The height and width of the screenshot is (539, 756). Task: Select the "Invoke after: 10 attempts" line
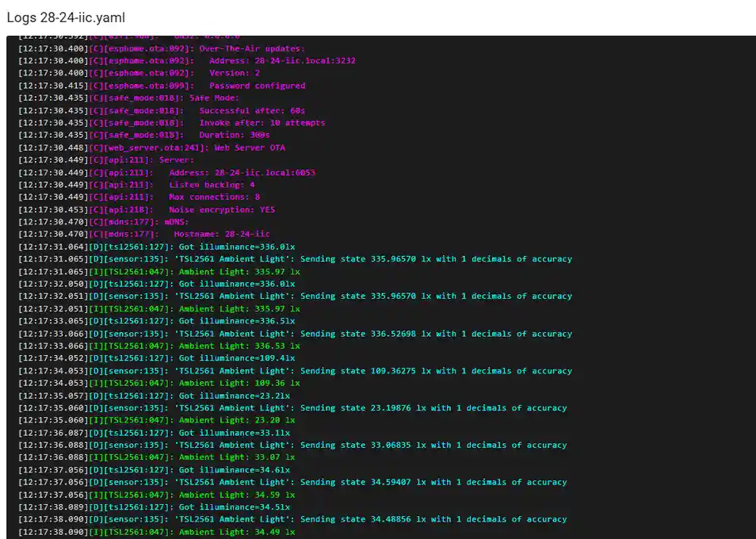click(262, 123)
